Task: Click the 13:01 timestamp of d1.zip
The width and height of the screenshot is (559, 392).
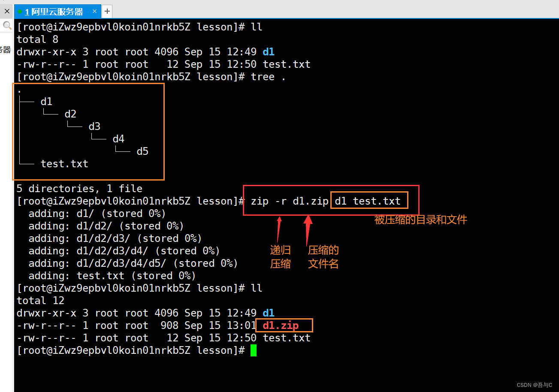Action: coord(242,326)
